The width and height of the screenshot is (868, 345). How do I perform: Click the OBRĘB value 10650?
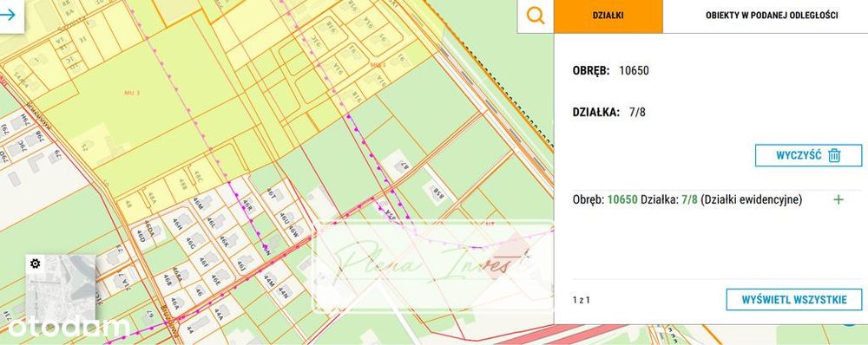(x=634, y=71)
